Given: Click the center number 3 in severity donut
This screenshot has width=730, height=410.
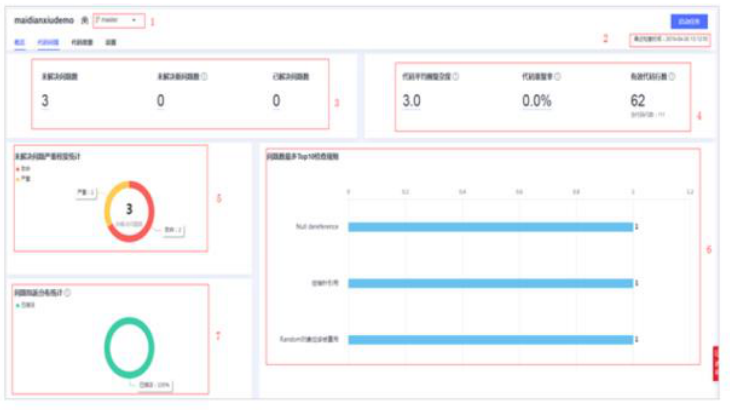Looking at the screenshot, I should click(129, 209).
